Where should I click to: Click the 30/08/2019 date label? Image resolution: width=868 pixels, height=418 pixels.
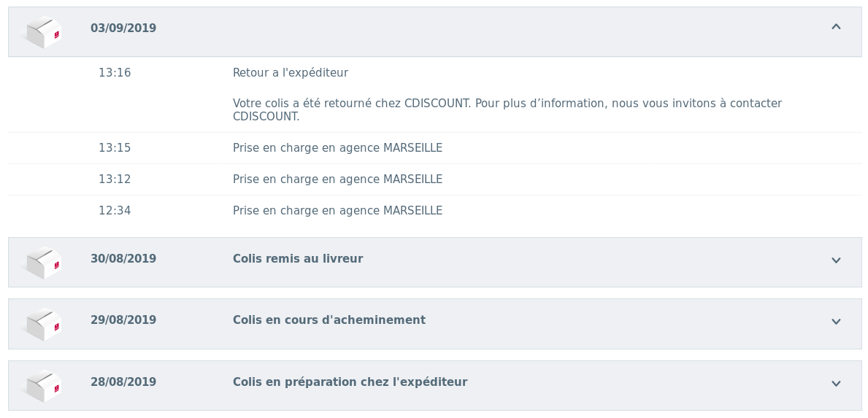click(123, 259)
